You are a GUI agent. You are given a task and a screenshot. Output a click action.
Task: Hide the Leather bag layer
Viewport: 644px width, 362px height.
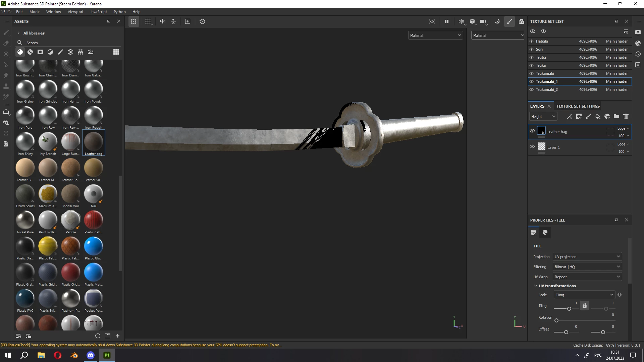click(x=532, y=131)
